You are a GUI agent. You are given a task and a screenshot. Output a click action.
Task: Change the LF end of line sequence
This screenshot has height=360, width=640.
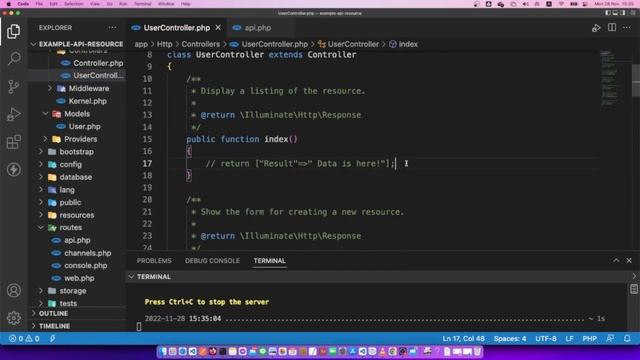tap(569, 338)
